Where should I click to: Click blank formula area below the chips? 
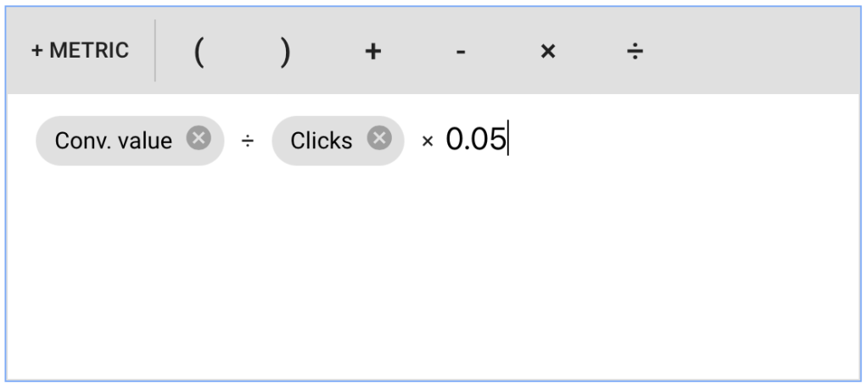click(424, 271)
